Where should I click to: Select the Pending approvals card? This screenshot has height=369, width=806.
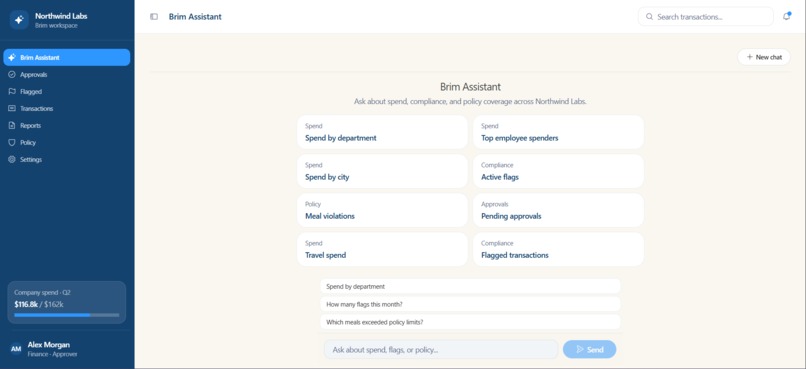point(558,210)
